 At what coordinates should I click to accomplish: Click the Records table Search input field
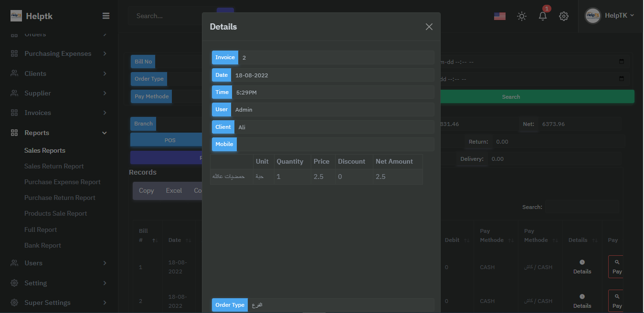[x=582, y=207]
